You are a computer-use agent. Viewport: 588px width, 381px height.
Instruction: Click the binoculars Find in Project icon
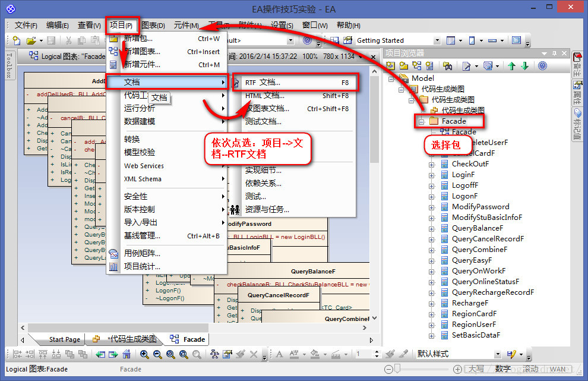tap(447, 66)
